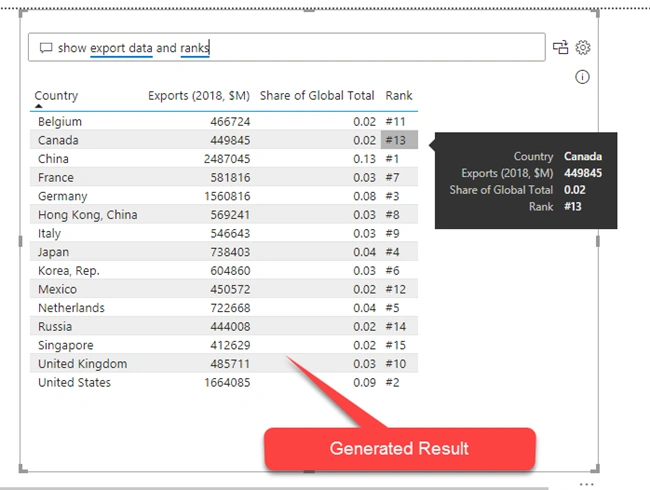Sort table by Country column header
The width and height of the screenshot is (650, 490).
click(x=56, y=95)
